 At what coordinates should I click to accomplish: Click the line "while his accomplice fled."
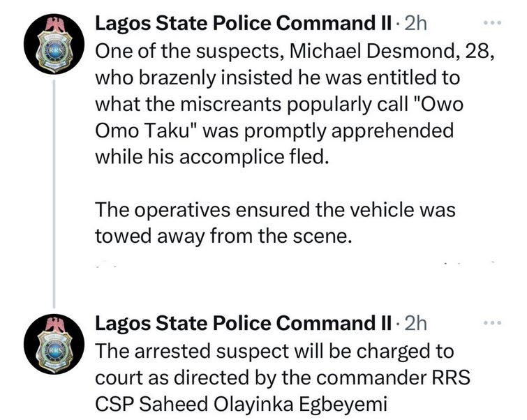210,157
